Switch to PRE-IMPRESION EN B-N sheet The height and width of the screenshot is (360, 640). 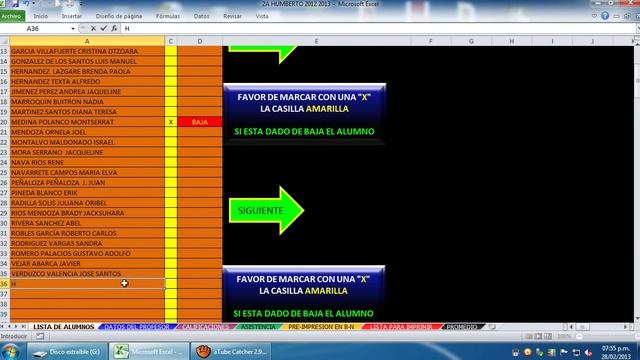321,327
